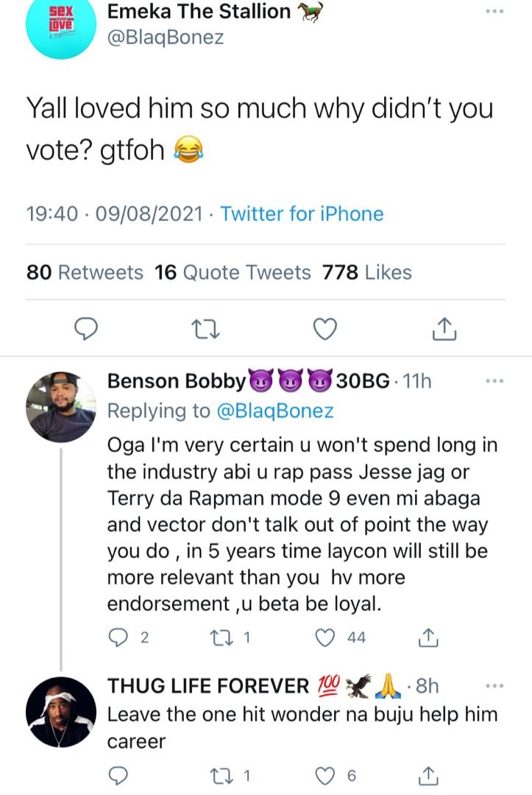View the 80 Retweets list
The image size is (532, 795).
(x=85, y=272)
